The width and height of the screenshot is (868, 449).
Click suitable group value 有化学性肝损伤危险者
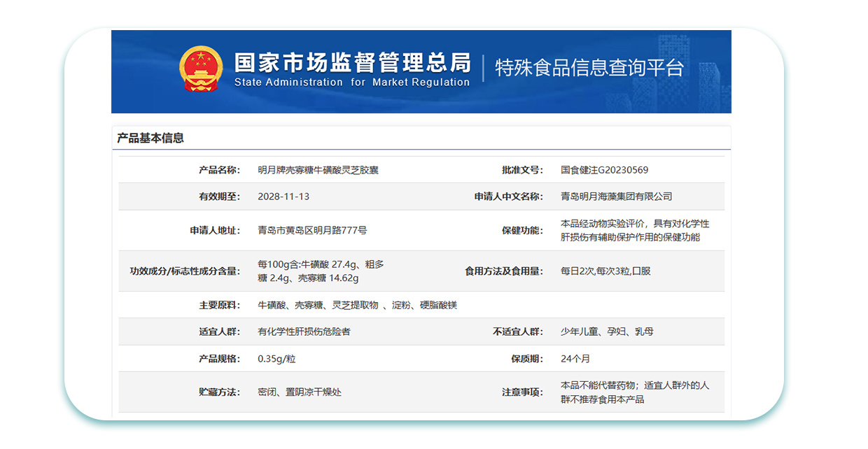304,332
